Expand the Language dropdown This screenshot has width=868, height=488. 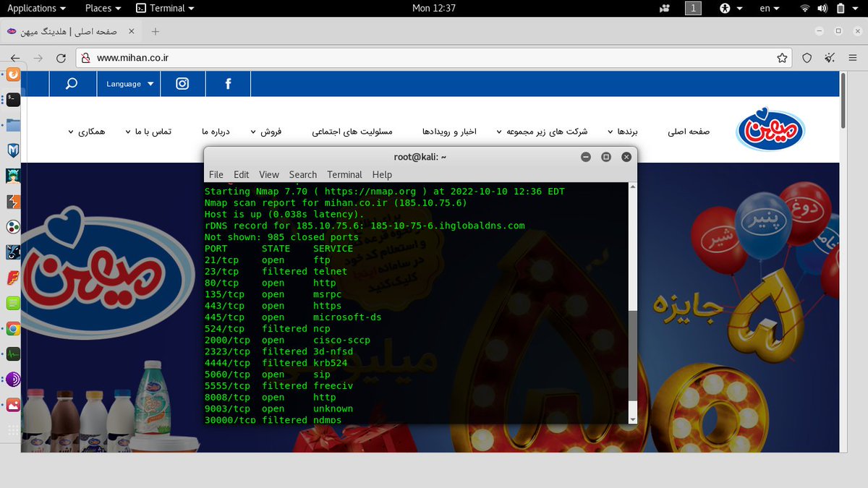point(130,84)
